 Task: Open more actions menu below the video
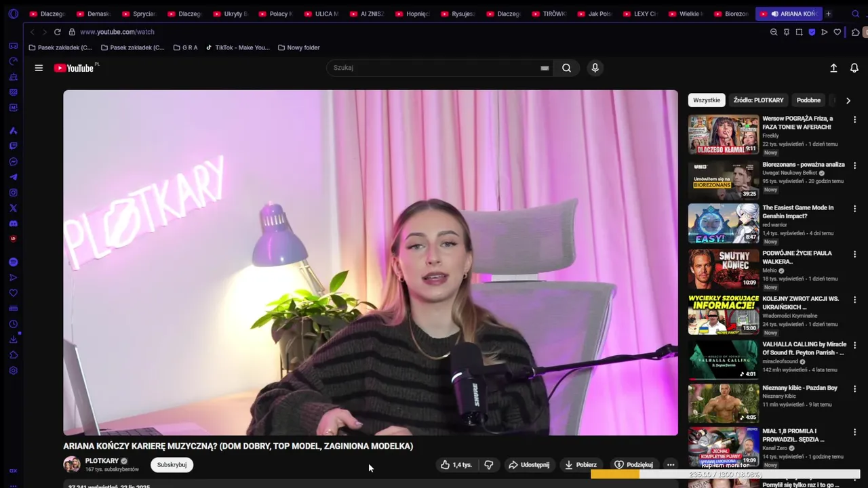pos(671,465)
